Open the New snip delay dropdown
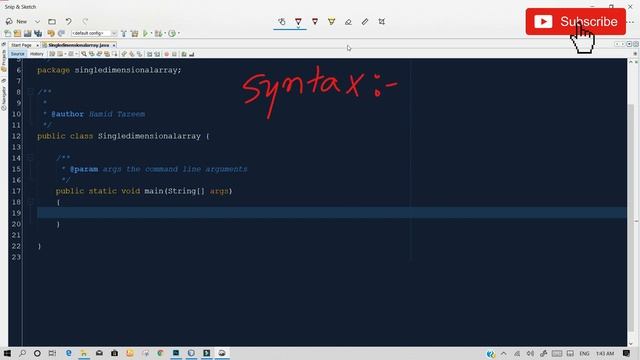 [x=37, y=21]
